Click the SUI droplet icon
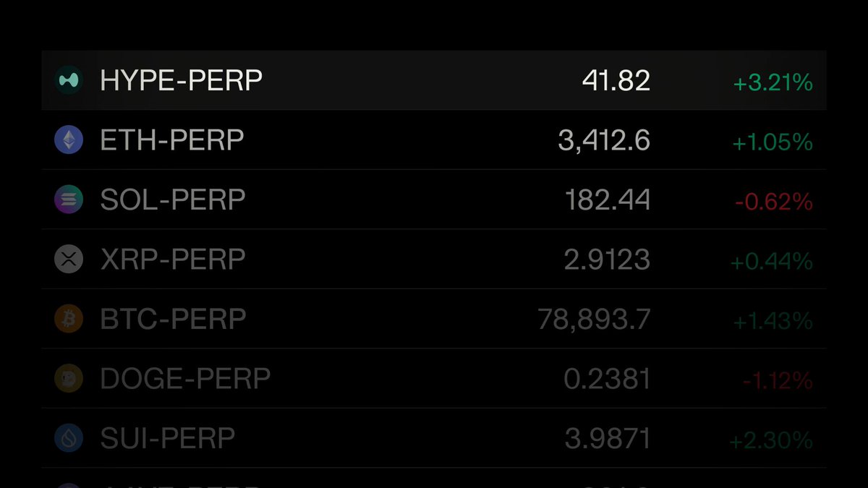This screenshot has width=868, height=488. click(x=69, y=437)
